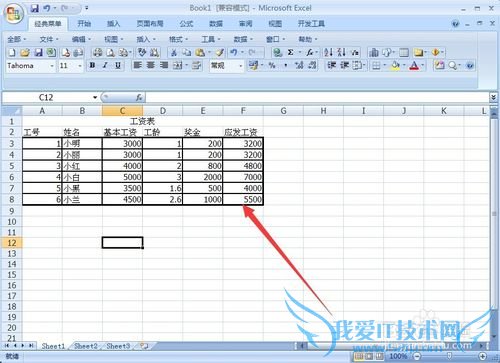Image resolution: width=500 pixels, height=363 pixels.
Task: Toggle Bold formatting
Action: click(92, 65)
